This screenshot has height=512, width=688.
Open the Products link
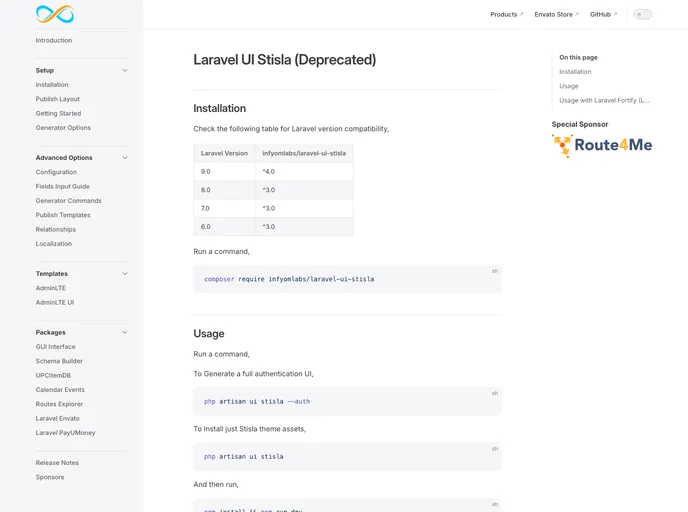pos(506,14)
